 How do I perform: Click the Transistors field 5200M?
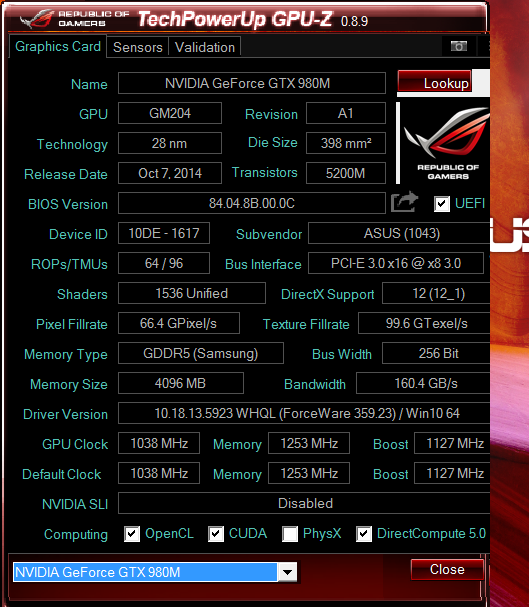[x=346, y=173]
